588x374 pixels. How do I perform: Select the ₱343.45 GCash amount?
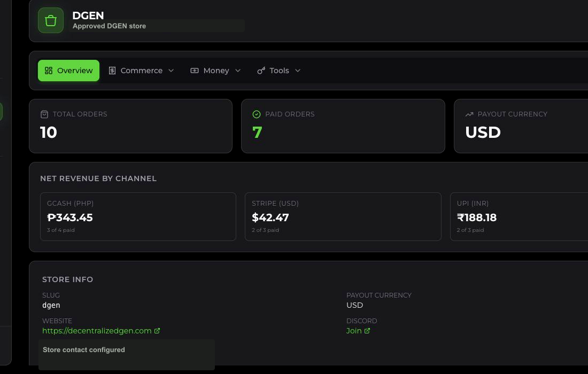point(69,217)
